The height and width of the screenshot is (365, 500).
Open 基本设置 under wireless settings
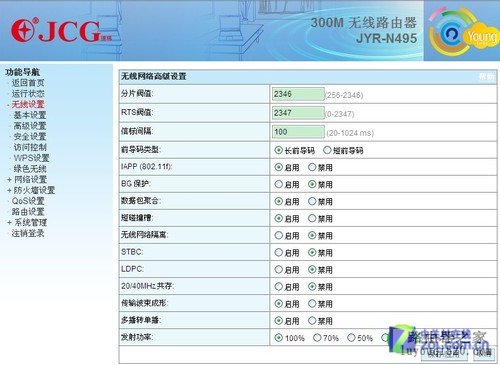(30, 115)
